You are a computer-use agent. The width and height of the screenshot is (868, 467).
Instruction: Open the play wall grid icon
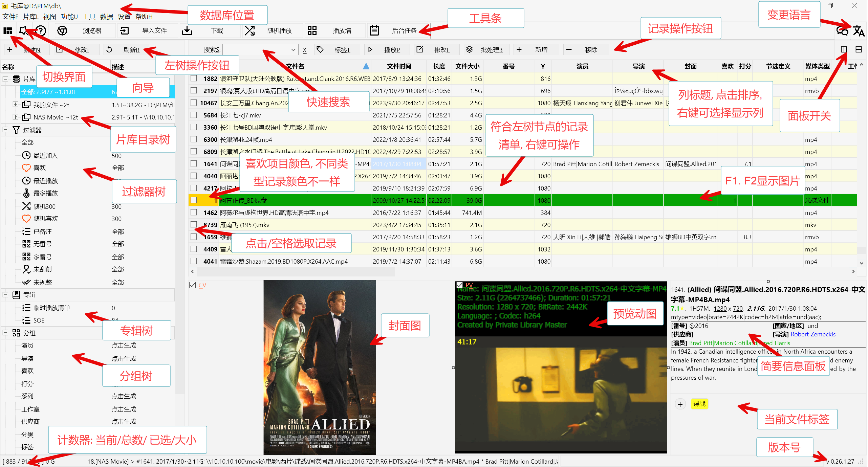click(312, 31)
